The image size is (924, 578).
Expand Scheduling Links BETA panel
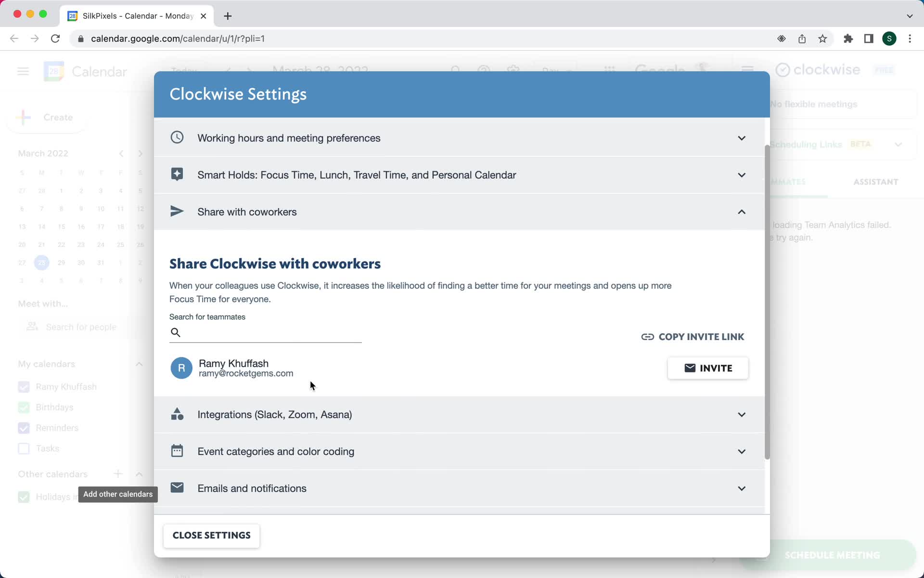(x=898, y=144)
